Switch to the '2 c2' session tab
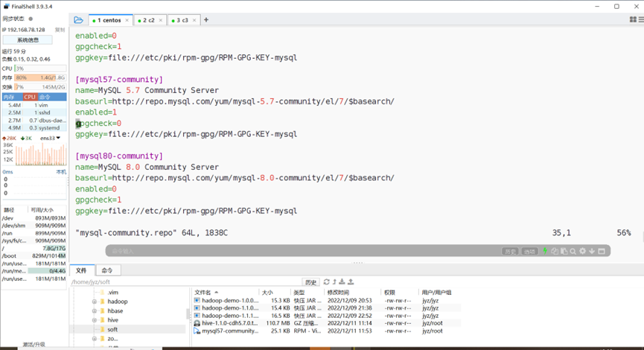 pos(150,20)
